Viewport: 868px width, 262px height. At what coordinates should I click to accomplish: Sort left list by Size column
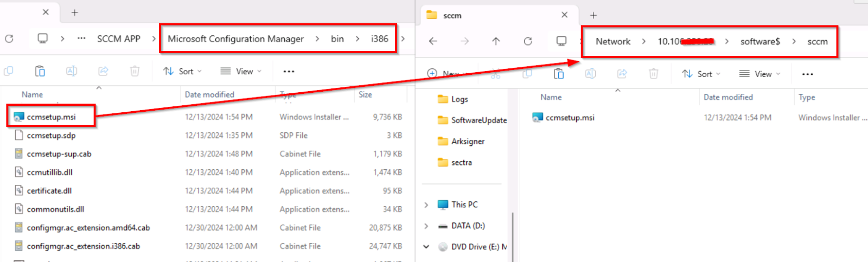pos(365,94)
